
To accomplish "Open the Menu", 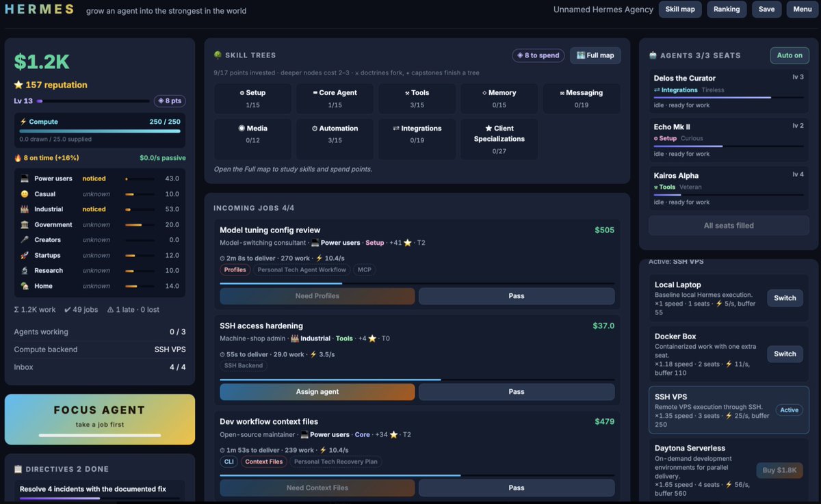I will tap(802, 9).
